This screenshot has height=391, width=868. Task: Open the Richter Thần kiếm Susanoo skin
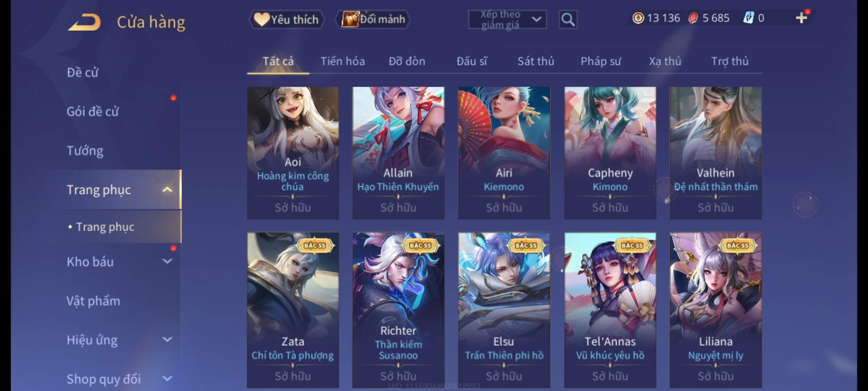click(398, 310)
